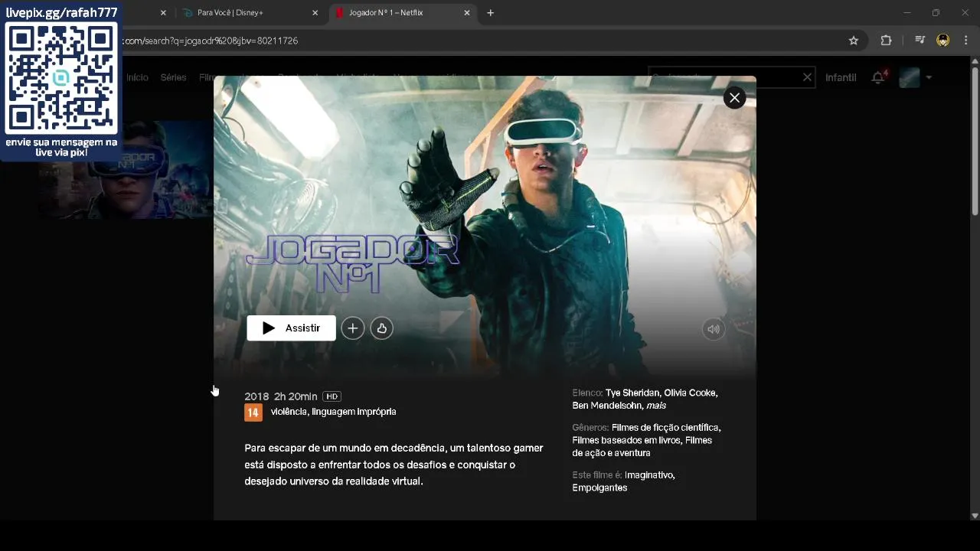The width and height of the screenshot is (980, 551).
Task: Open the Chrome profile avatar
Action: pyautogui.click(x=943, y=41)
